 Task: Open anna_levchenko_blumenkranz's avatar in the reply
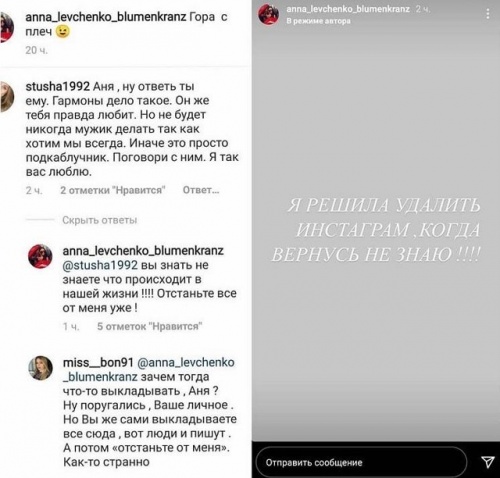click(40, 256)
